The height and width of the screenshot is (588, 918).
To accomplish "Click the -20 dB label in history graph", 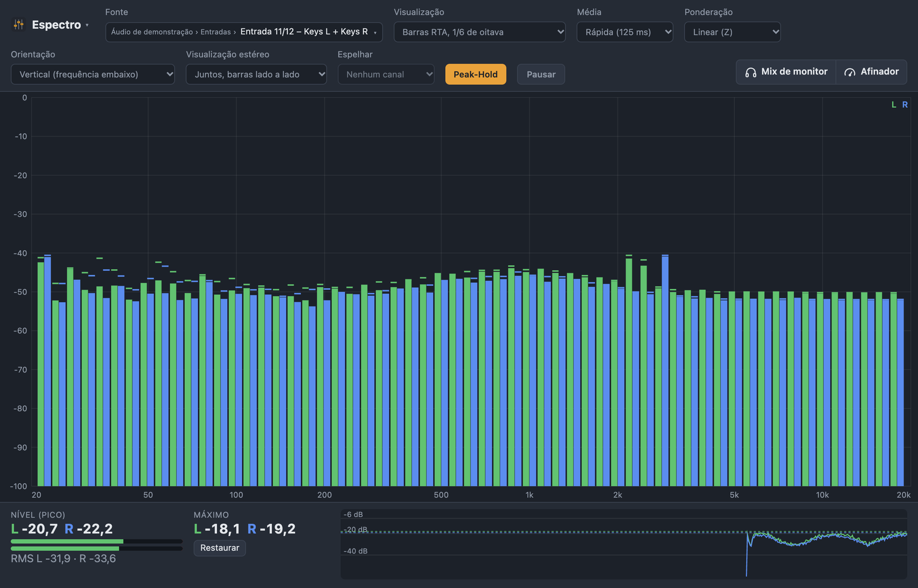I will (356, 529).
